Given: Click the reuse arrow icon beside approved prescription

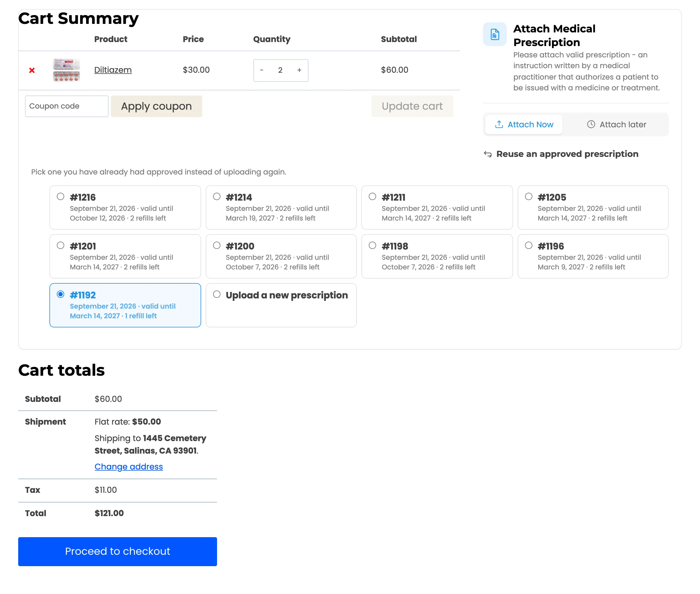Looking at the screenshot, I should (488, 154).
